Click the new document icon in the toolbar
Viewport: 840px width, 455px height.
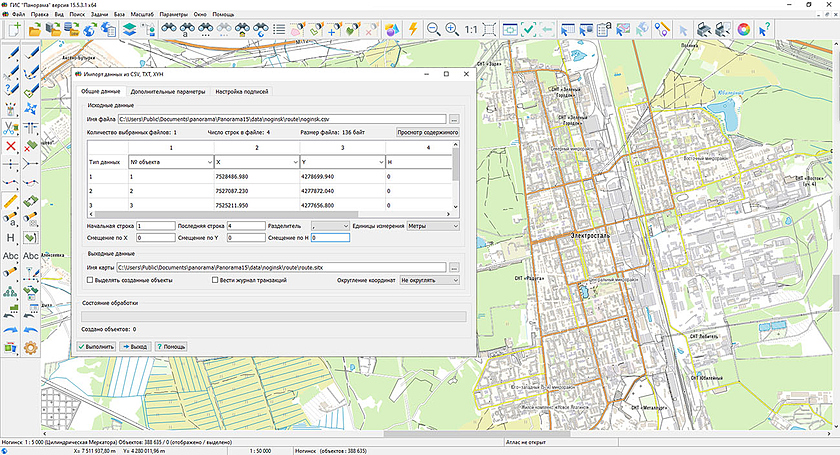click(x=12, y=30)
